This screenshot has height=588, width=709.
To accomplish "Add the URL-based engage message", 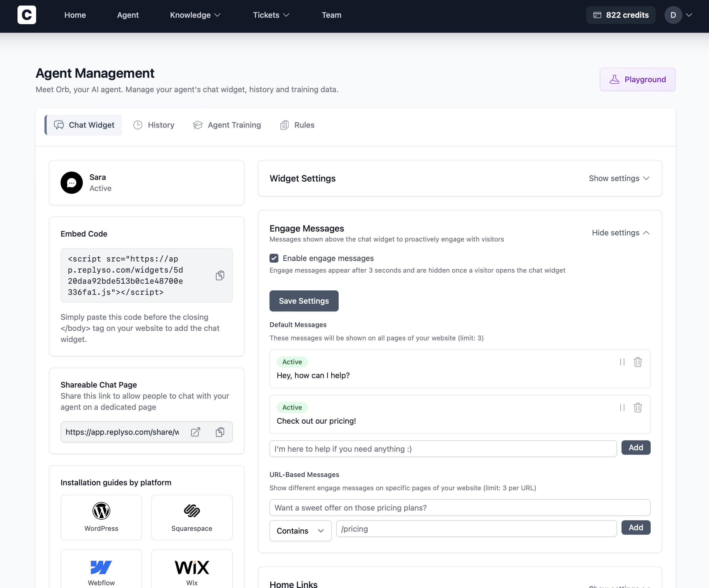I will pos(636,527).
